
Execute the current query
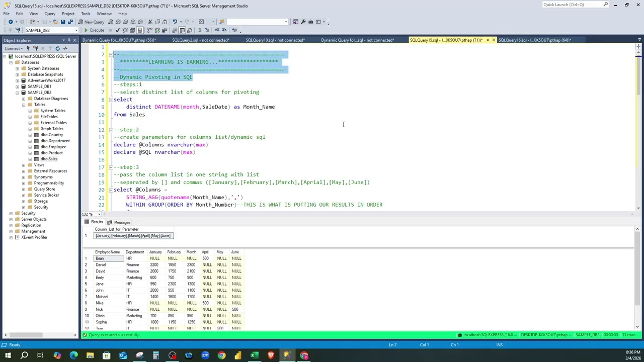click(94, 30)
